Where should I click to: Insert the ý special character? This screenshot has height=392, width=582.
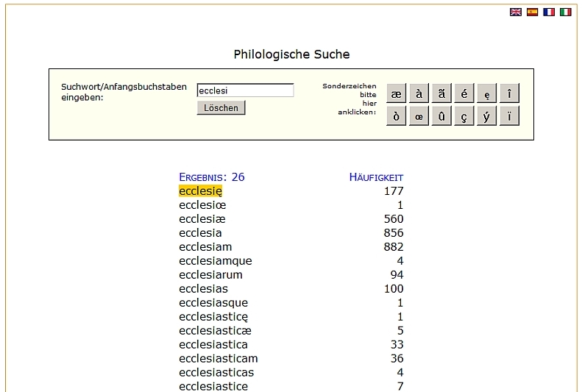tap(486, 116)
